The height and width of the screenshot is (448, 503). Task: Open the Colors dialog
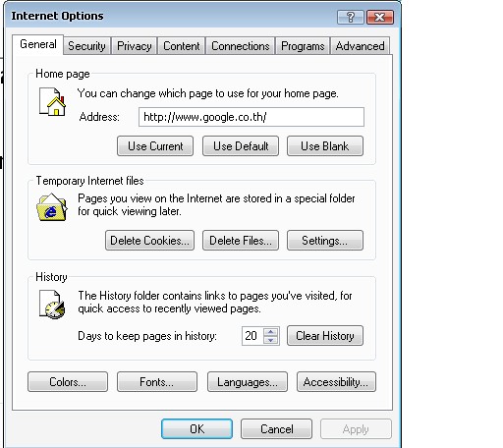click(68, 382)
